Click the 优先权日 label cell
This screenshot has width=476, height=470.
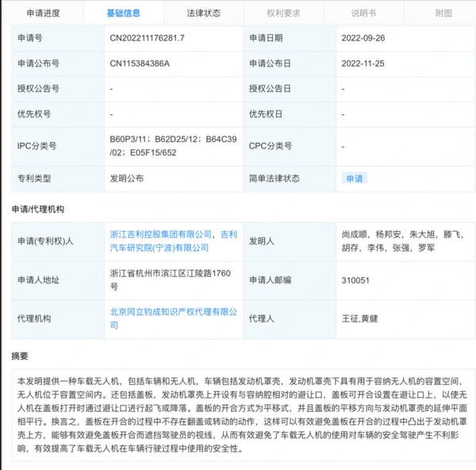pyautogui.click(x=290, y=114)
